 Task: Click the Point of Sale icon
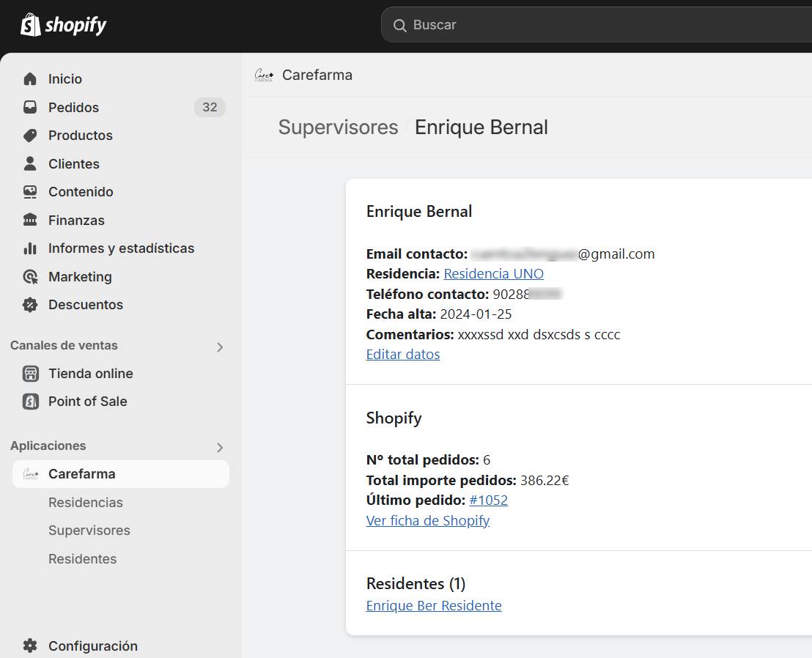[31, 402]
